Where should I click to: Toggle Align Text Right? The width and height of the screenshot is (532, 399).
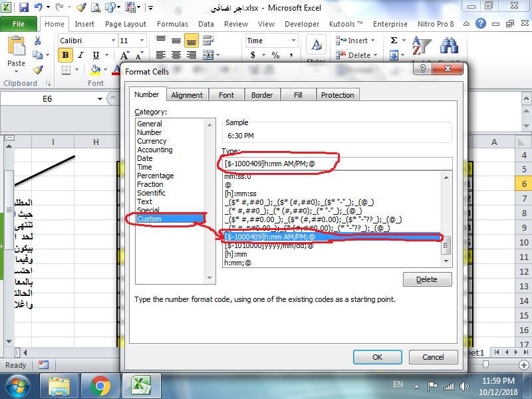coord(192,55)
